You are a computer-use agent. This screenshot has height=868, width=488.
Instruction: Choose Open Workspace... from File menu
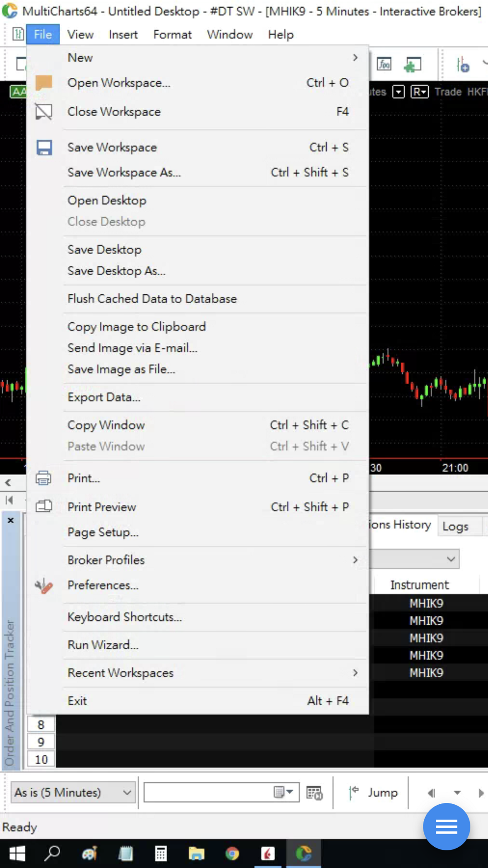click(x=198, y=83)
